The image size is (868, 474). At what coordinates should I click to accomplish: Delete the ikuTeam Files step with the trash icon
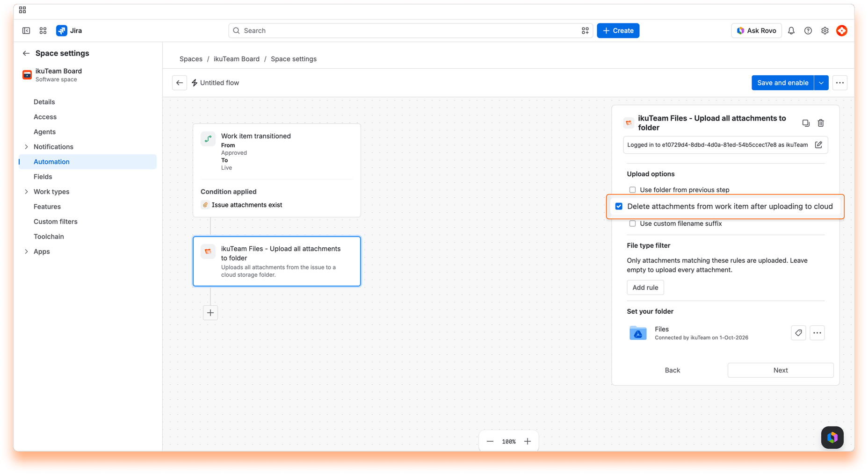click(x=821, y=123)
